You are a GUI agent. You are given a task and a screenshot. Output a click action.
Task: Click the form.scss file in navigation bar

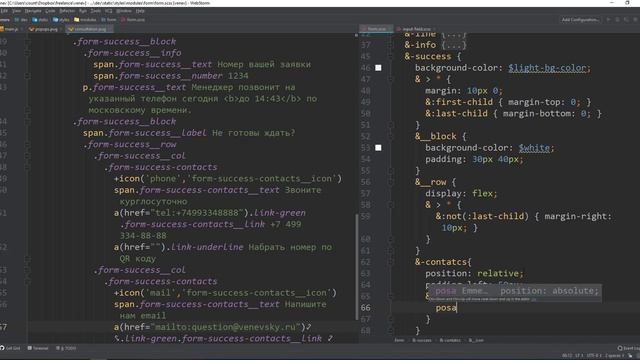pos(133,20)
